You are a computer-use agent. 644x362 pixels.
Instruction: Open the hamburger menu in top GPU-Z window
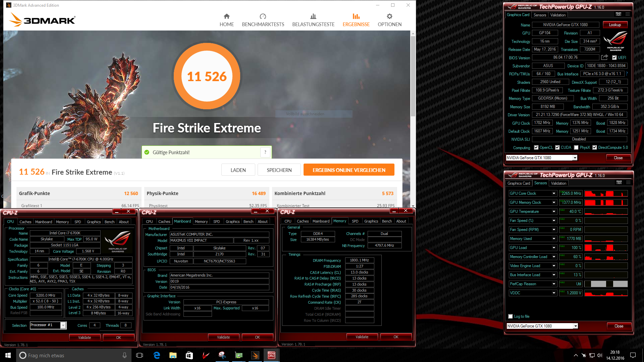click(628, 14)
